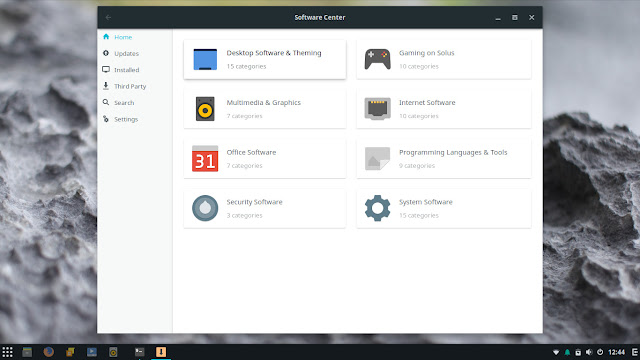Open the network indicator in tray
Screen dimensions: 640x360
click(556, 352)
